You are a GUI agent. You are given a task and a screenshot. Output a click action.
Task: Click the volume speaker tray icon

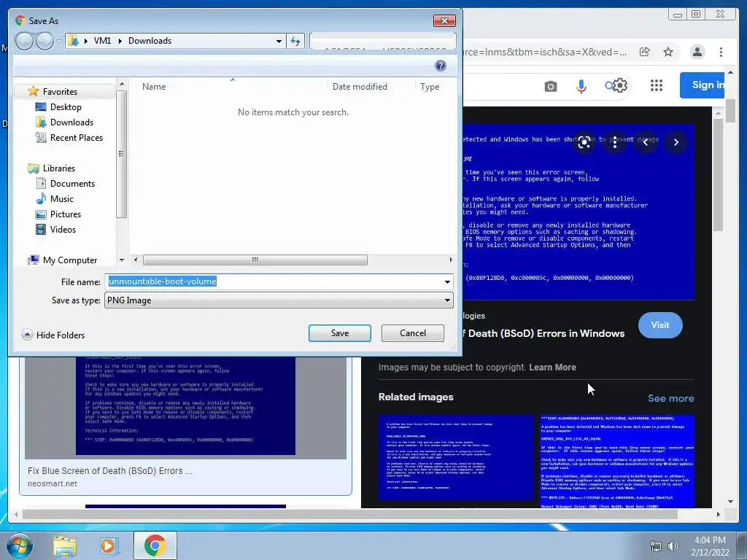pos(673,546)
